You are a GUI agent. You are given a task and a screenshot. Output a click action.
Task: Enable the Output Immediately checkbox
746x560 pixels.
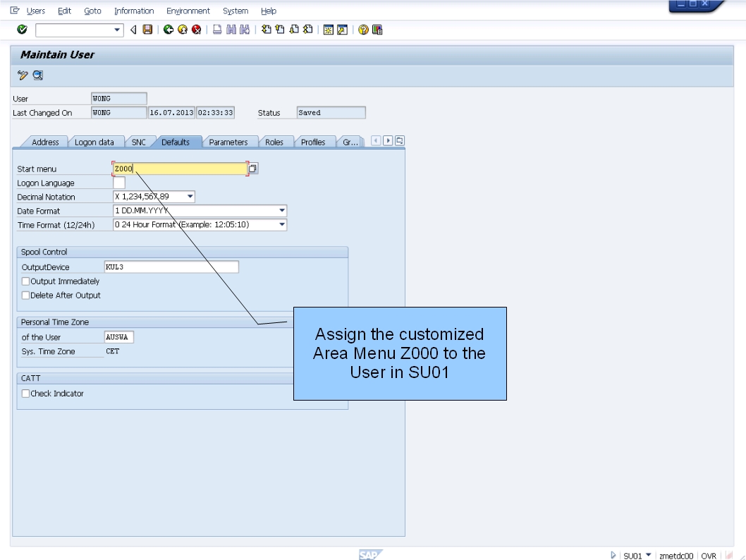click(25, 281)
